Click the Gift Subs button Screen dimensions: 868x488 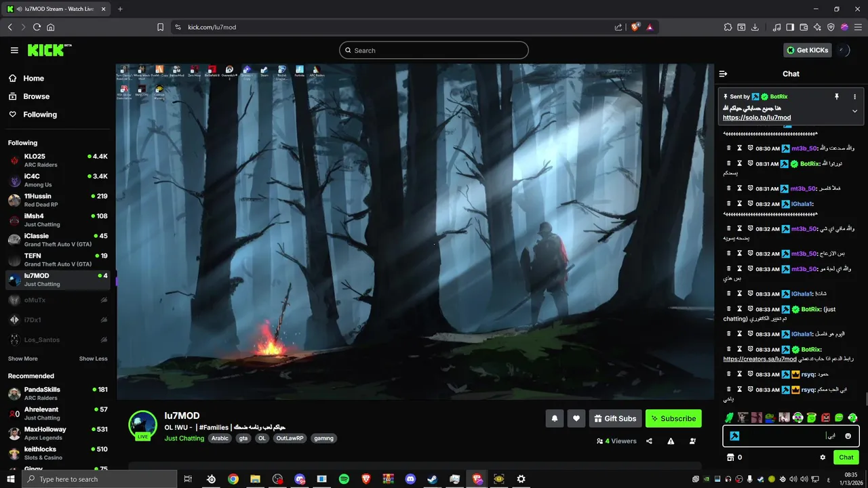click(x=615, y=418)
